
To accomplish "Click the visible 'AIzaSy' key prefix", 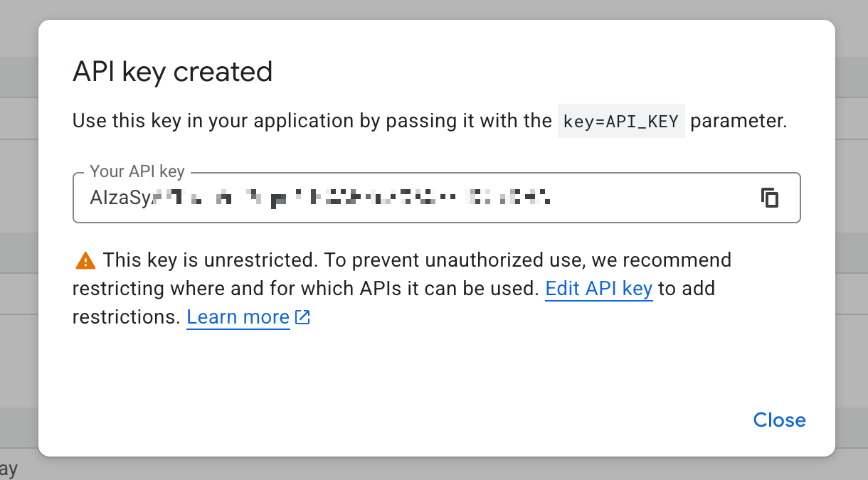I will 117,198.
